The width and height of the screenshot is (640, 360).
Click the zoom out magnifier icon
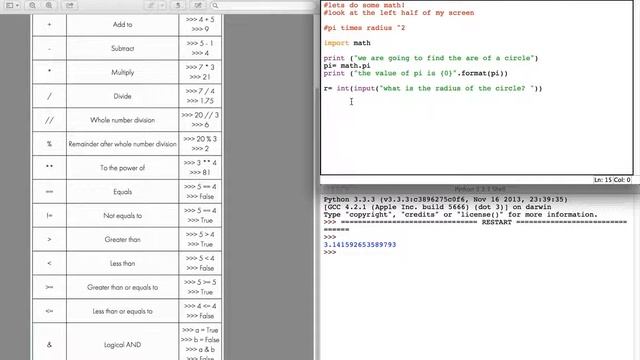coord(32,5)
